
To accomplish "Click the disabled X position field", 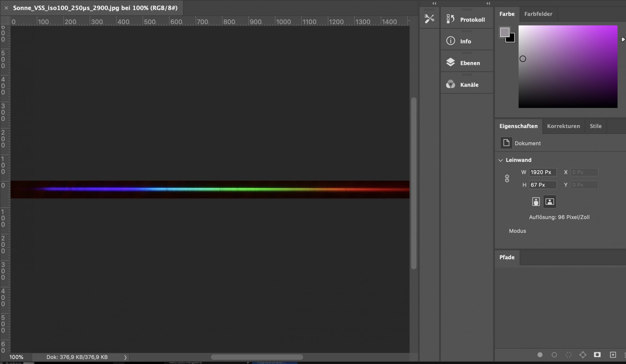I will pyautogui.click(x=584, y=172).
